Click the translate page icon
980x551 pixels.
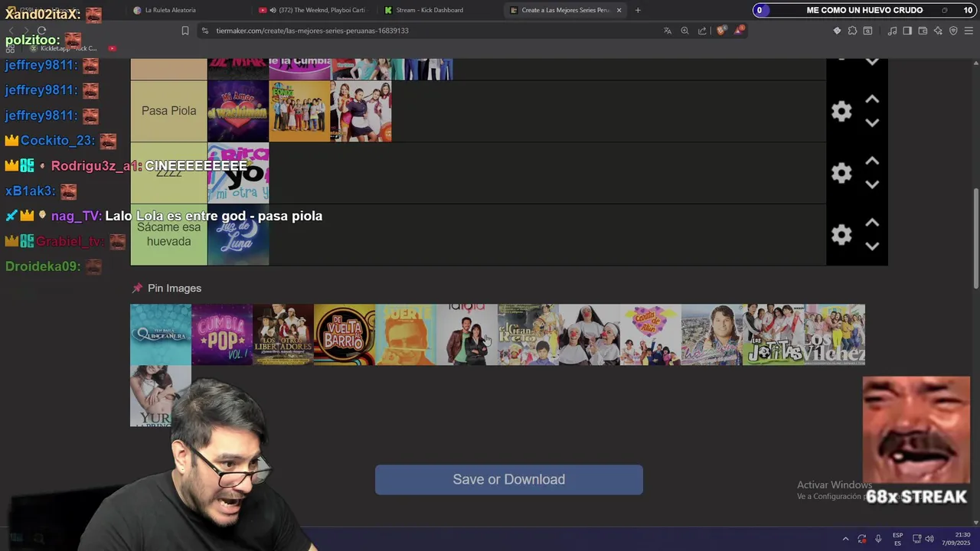coord(668,31)
